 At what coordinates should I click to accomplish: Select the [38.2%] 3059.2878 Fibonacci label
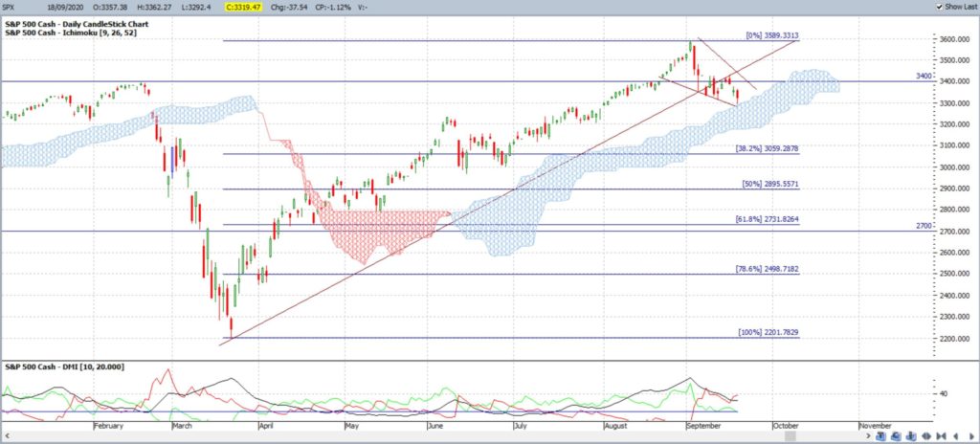point(767,149)
